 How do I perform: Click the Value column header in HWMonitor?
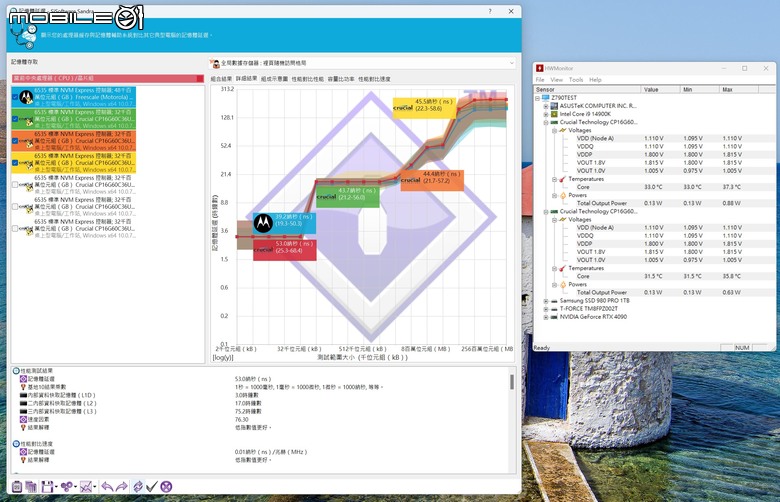click(660, 89)
